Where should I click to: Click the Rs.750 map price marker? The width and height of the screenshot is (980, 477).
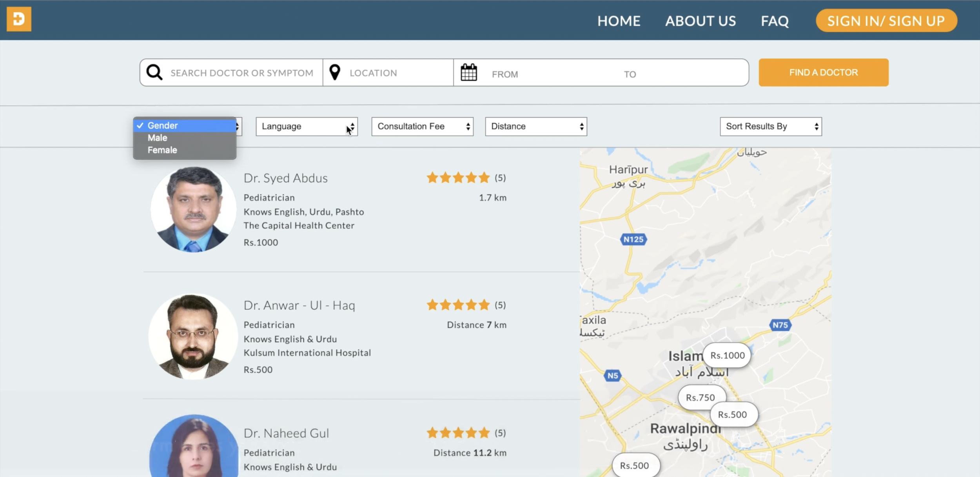pos(700,397)
